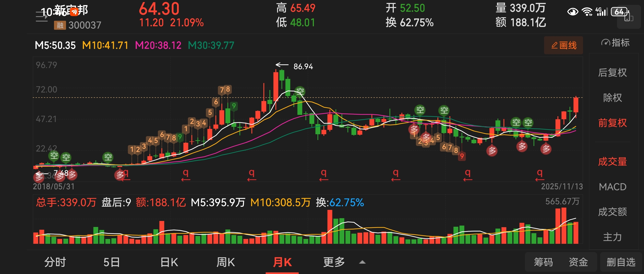The image size is (644, 274).
Task: Switch sub-chart to MACD indicator
Action: coord(612,187)
